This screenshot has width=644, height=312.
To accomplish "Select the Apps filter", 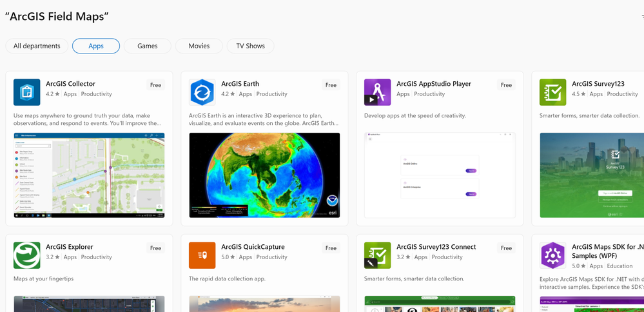I will [x=96, y=46].
